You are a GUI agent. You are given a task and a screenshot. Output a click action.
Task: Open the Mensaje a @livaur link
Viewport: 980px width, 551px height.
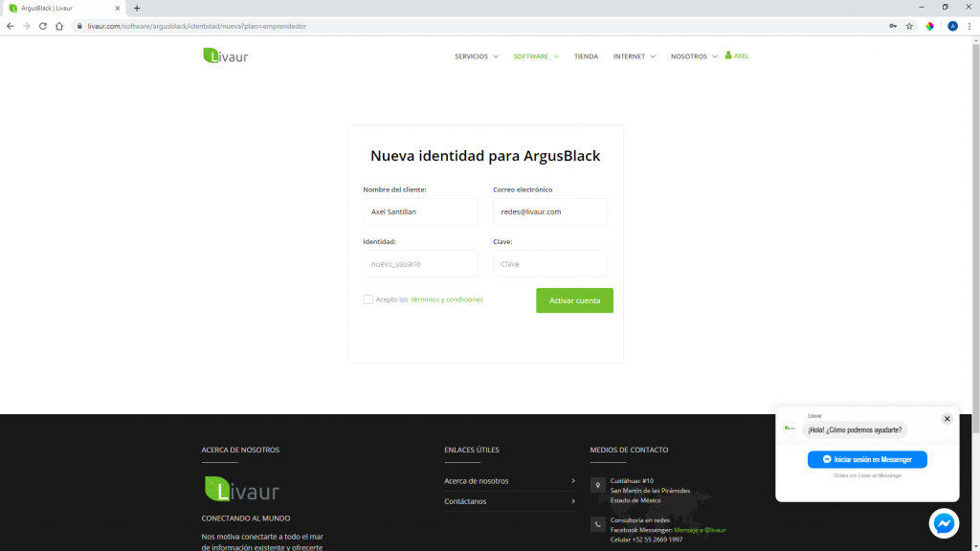[700, 530]
